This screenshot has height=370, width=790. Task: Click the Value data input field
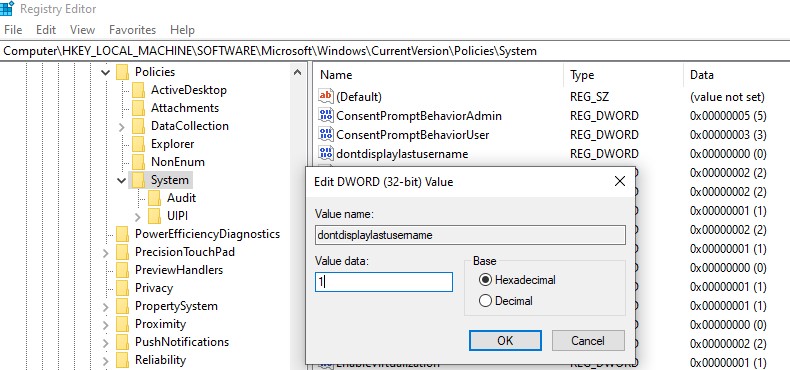383,282
